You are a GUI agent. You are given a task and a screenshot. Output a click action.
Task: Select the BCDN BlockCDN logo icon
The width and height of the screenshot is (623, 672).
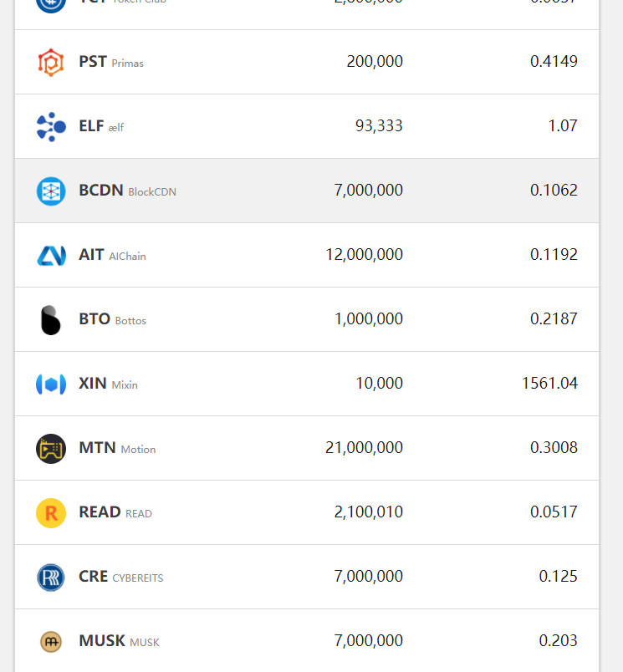51,191
